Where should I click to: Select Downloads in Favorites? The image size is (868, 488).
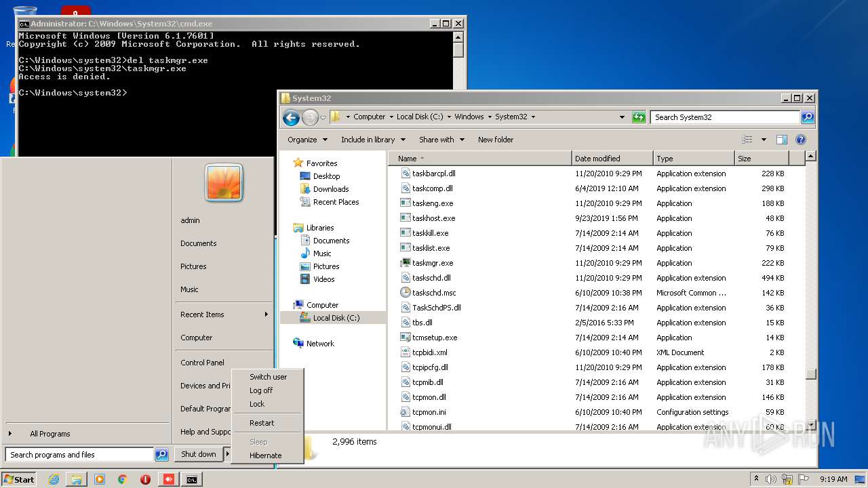click(x=331, y=189)
